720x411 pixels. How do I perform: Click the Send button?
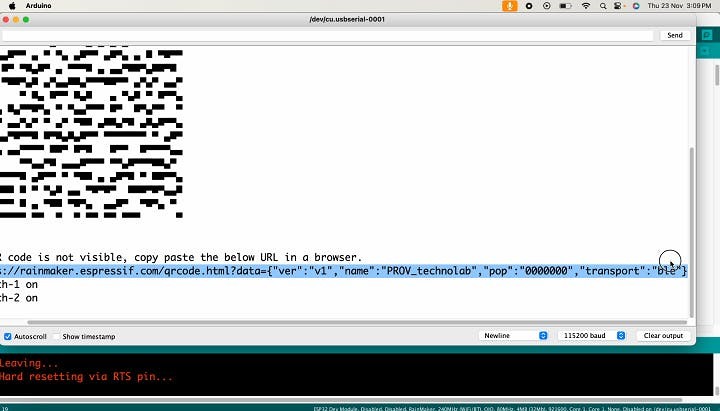point(675,35)
